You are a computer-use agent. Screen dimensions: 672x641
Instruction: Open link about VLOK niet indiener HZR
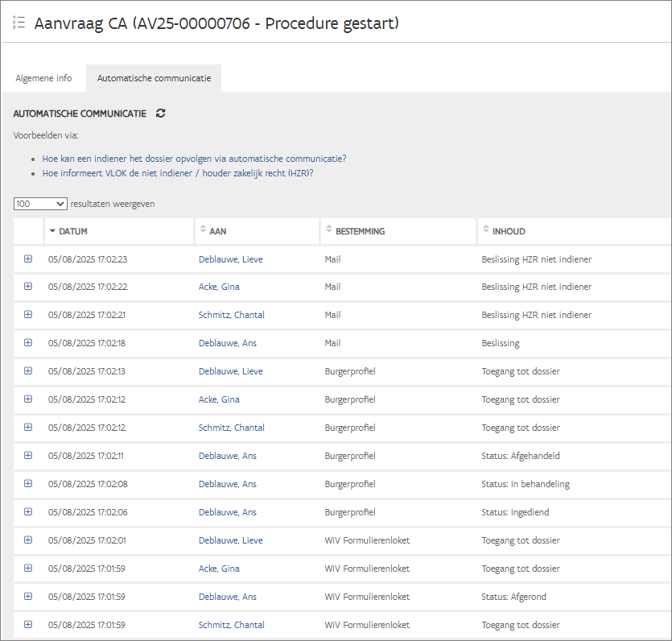[178, 172]
